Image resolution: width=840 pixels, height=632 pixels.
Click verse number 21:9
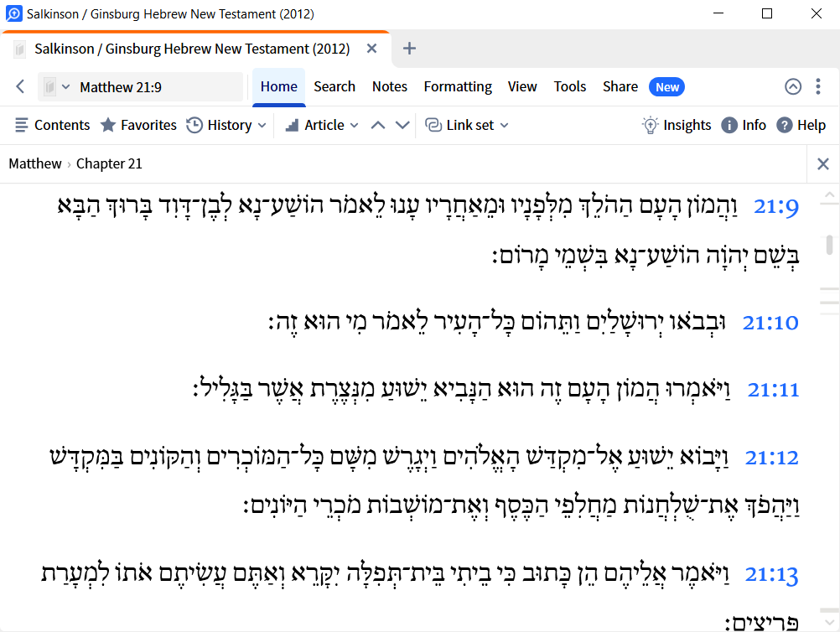(775, 207)
